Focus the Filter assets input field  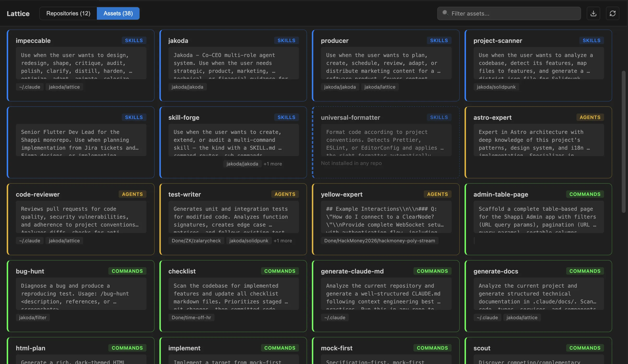[x=509, y=13]
